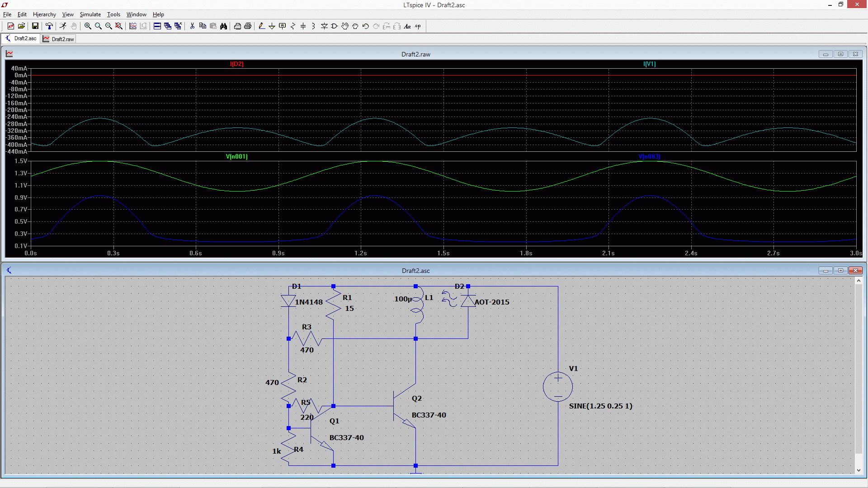Open the SPICE directive .op tool
868x488 pixels.
click(x=418, y=26)
